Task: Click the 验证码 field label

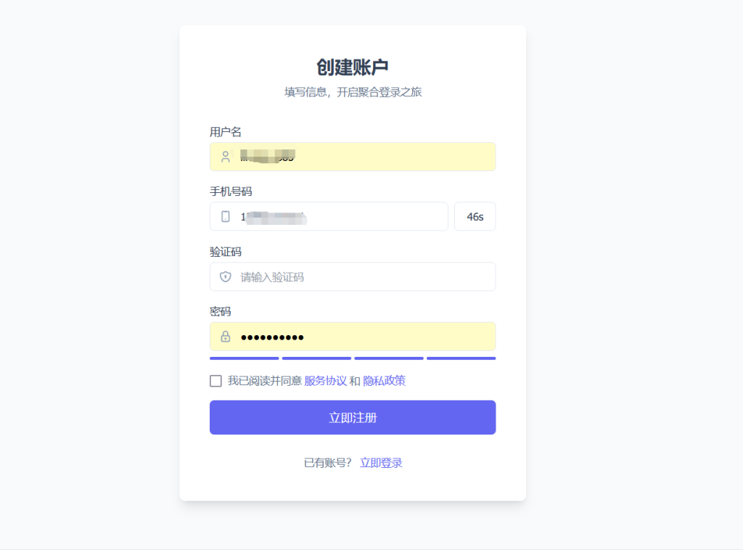Action: coord(226,252)
